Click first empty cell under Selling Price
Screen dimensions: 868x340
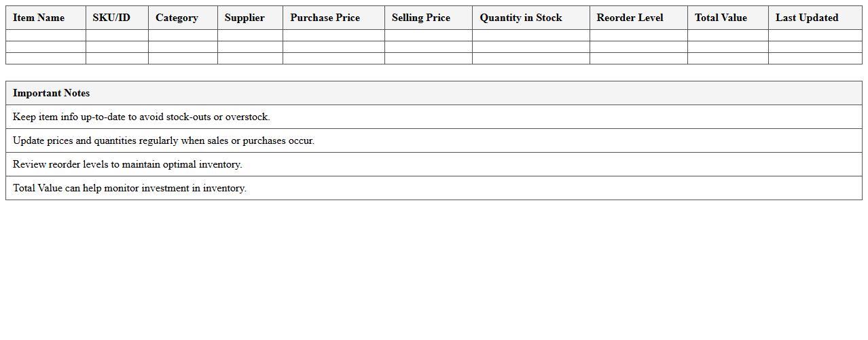(428, 35)
